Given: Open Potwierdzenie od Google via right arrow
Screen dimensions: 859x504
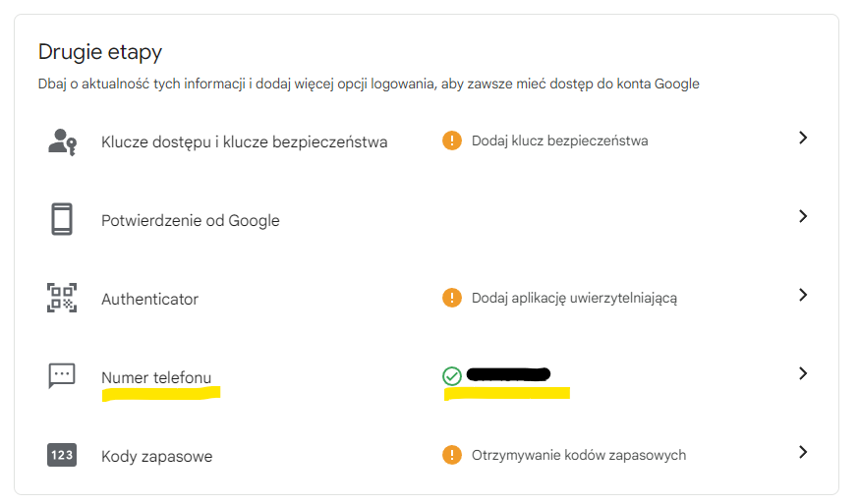Looking at the screenshot, I should 803,216.
